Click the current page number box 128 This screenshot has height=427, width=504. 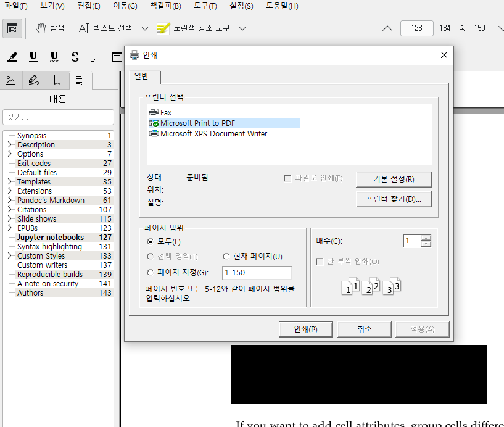[x=417, y=28]
